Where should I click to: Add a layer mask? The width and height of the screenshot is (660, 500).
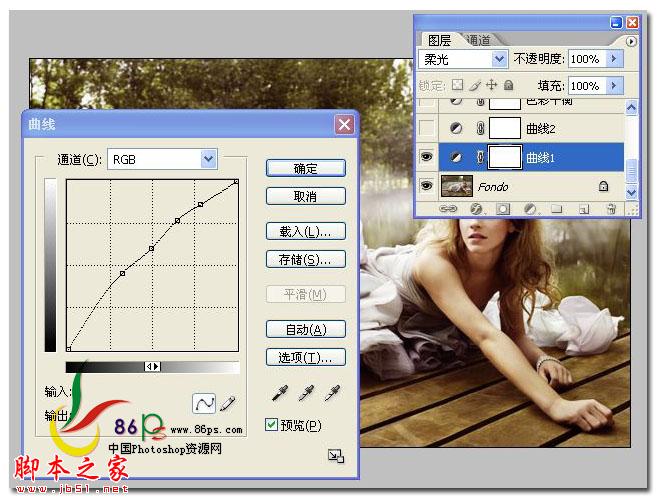point(503,209)
